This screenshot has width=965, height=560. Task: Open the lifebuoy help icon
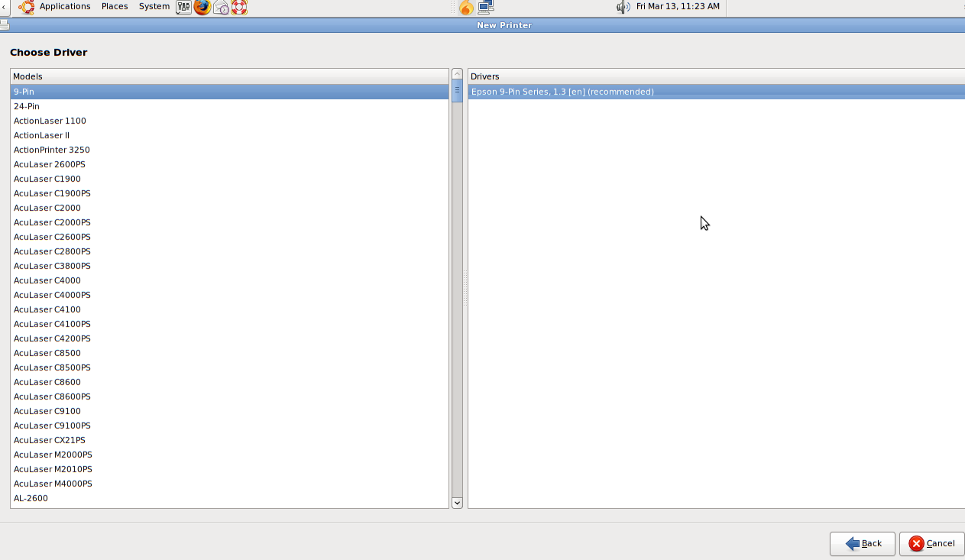tap(239, 8)
